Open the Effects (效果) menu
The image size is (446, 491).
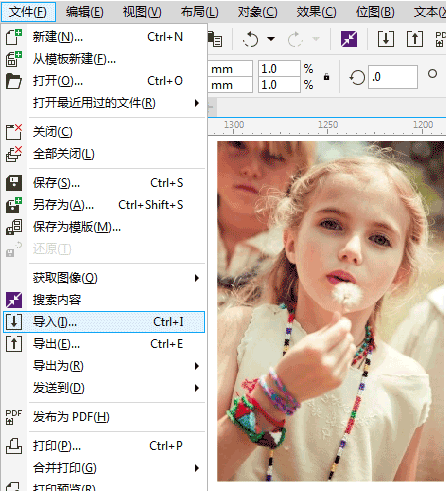pyautogui.click(x=316, y=12)
